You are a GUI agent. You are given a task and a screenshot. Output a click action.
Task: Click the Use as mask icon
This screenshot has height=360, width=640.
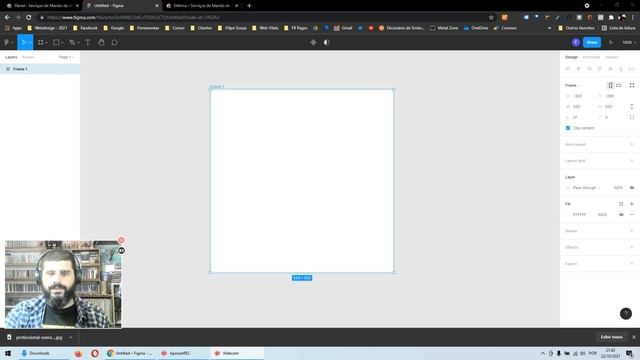[x=326, y=42]
